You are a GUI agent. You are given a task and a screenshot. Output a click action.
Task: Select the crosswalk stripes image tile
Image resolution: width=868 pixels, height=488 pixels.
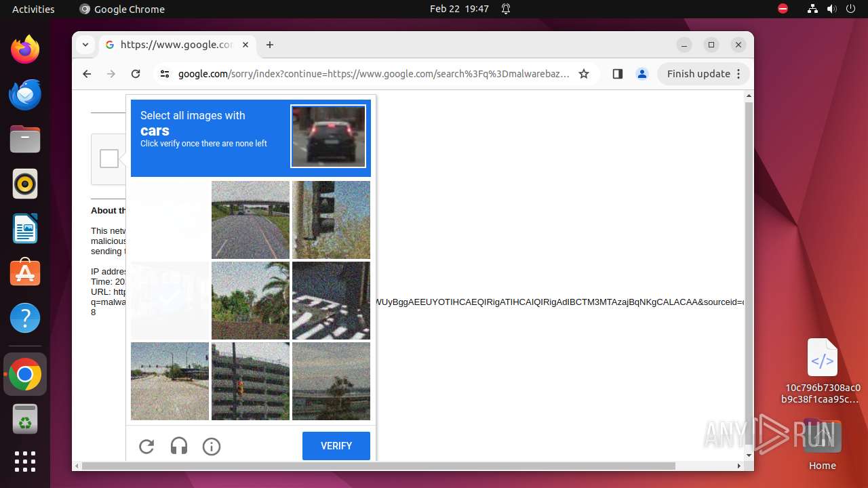tap(331, 300)
